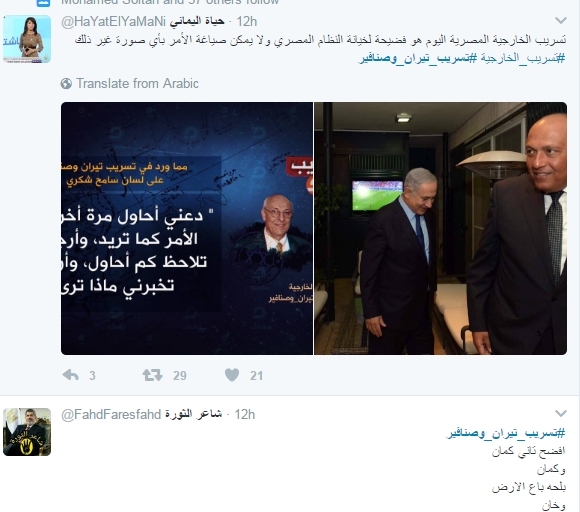Click the first tweet's 12h timestamp
Viewport: 580px width, 512px height.
coord(247,21)
